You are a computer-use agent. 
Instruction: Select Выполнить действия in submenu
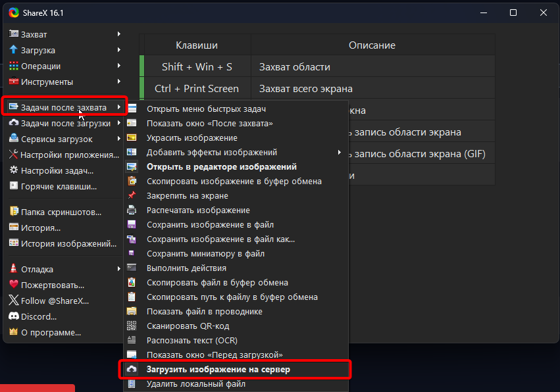coord(236,268)
